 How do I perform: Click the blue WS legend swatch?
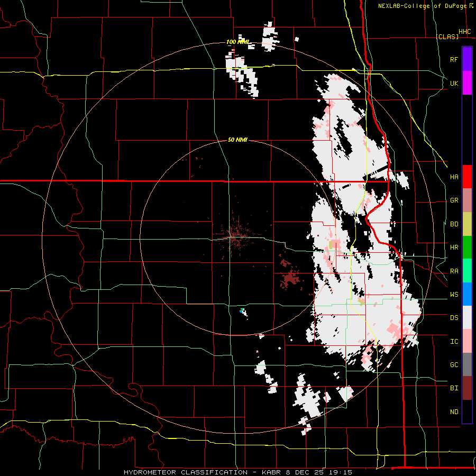click(467, 294)
